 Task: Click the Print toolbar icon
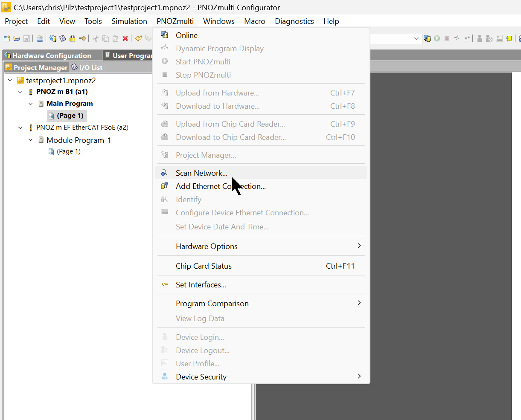click(40, 38)
